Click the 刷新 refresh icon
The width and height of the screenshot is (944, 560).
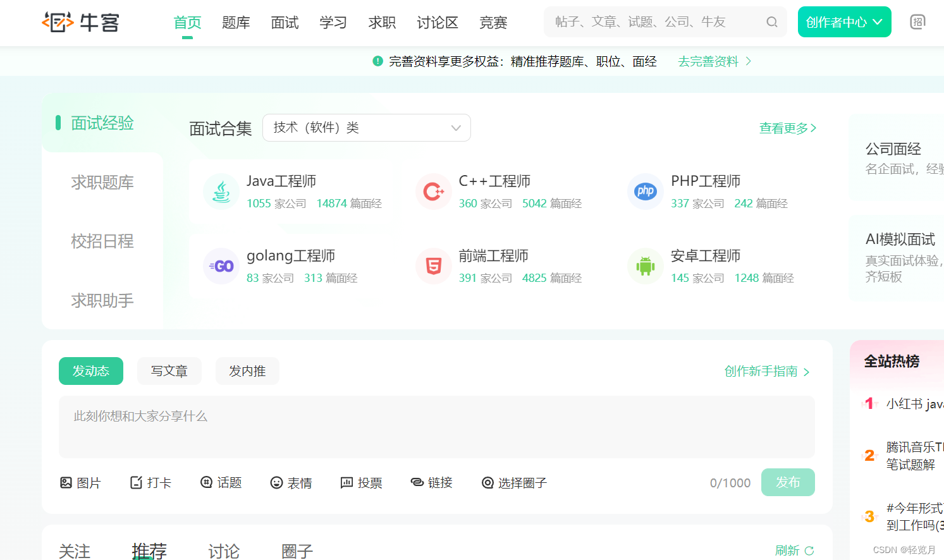click(809, 551)
